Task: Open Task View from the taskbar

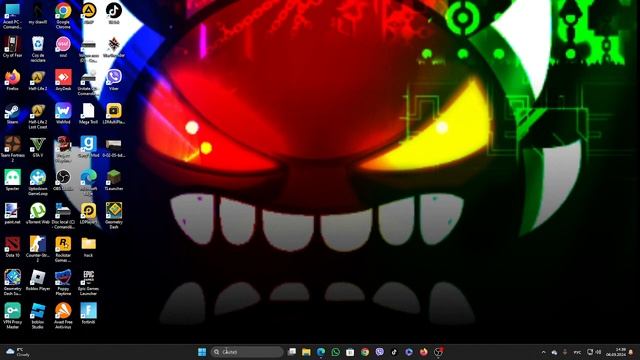Action: point(292,352)
